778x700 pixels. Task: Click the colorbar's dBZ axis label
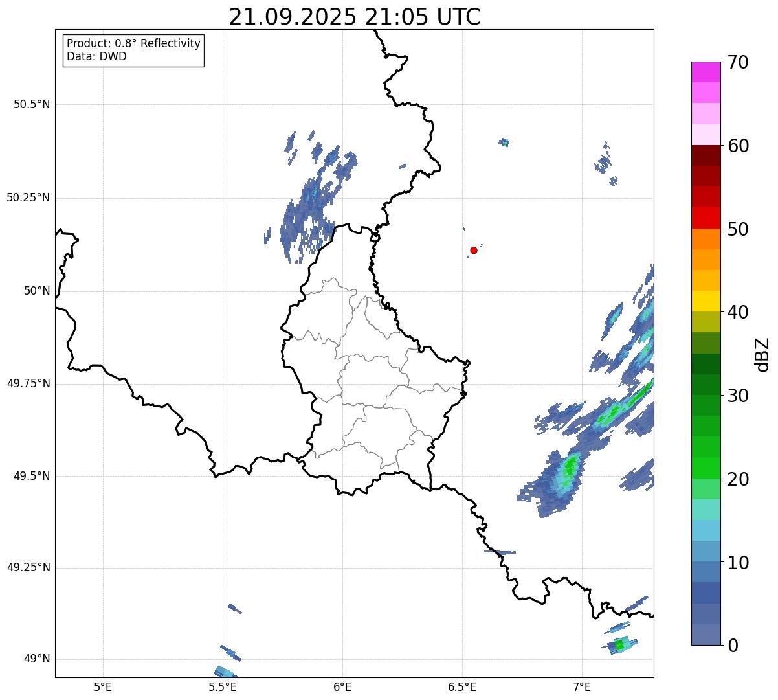click(762, 354)
